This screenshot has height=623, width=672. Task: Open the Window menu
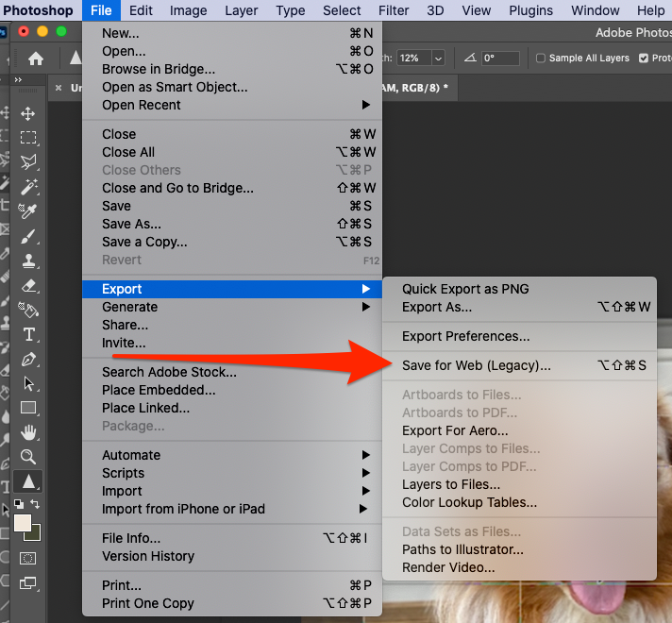[596, 10]
